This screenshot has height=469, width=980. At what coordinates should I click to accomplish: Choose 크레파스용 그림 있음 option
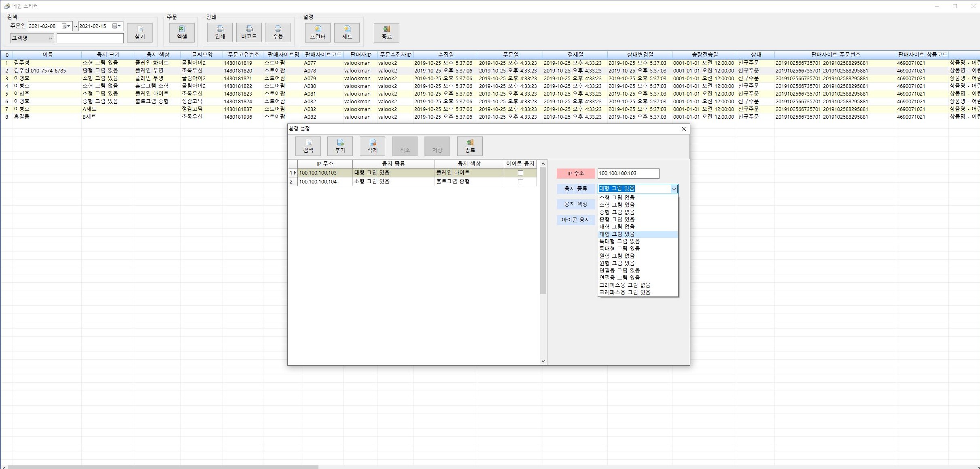pyautogui.click(x=624, y=292)
